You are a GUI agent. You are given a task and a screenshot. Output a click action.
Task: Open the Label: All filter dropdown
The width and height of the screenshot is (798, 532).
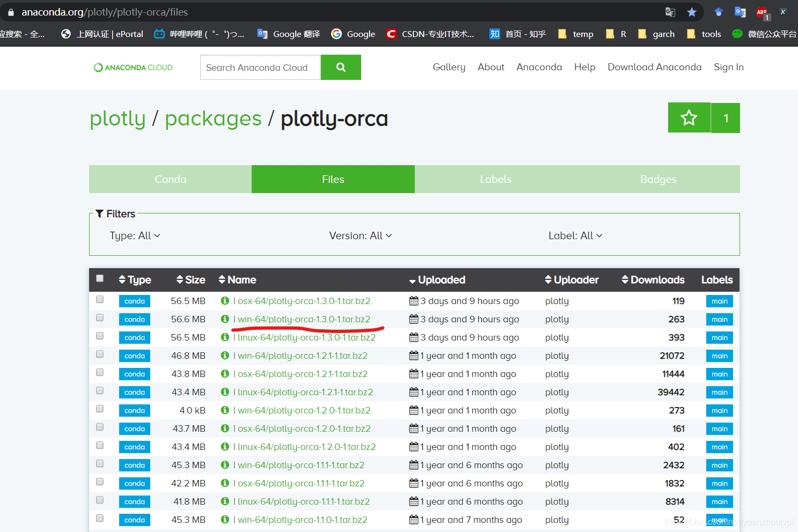pos(575,235)
